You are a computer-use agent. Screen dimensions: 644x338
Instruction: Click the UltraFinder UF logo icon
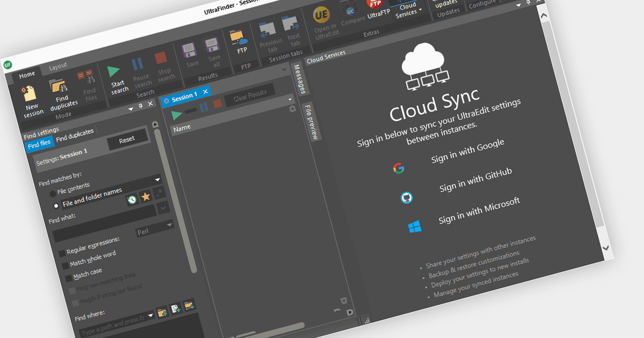8,64
